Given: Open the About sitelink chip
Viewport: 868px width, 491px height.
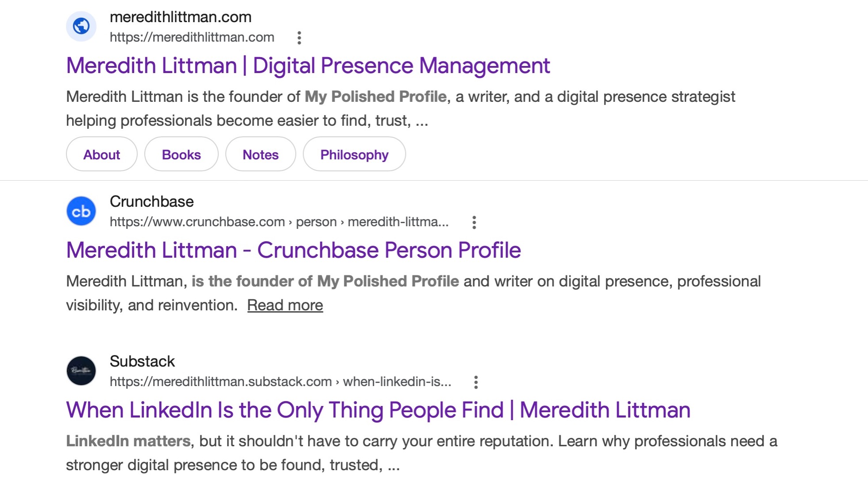Looking at the screenshot, I should tap(102, 154).
